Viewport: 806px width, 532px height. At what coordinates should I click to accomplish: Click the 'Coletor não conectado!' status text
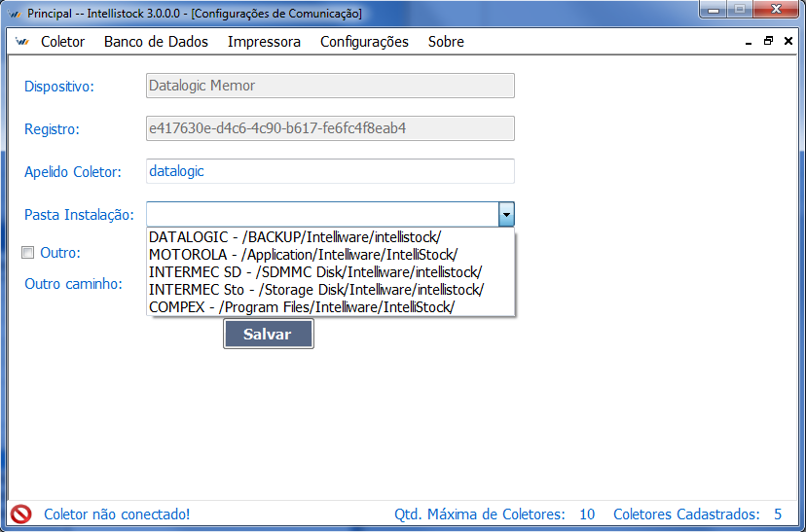pyautogui.click(x=117, y=514)
